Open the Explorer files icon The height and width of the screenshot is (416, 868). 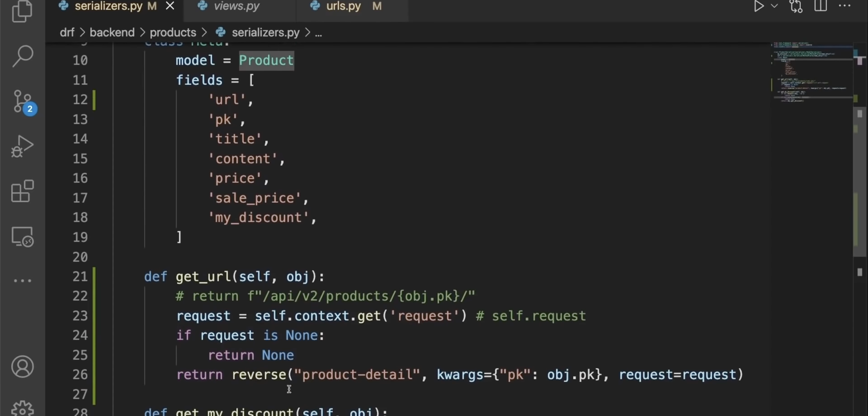(22, 11)
